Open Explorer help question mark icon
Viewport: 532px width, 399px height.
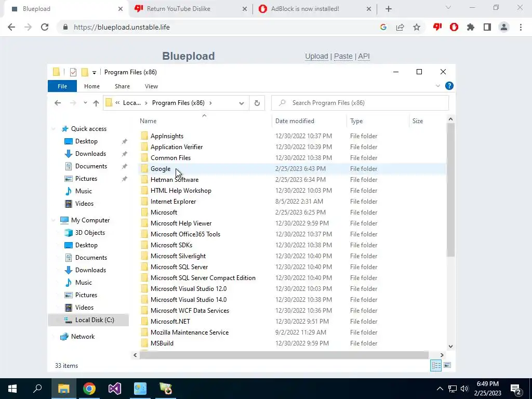click(449, 86)
